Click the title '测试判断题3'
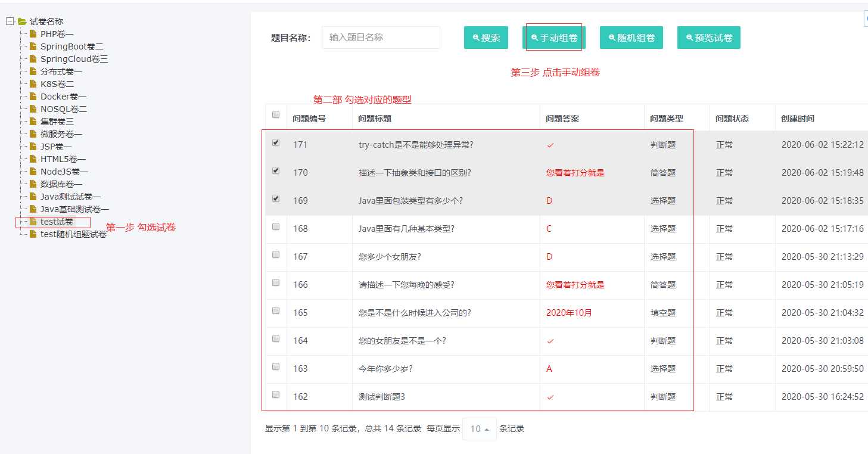This screenshot has width=868, height=454. (x=381, y=397)
